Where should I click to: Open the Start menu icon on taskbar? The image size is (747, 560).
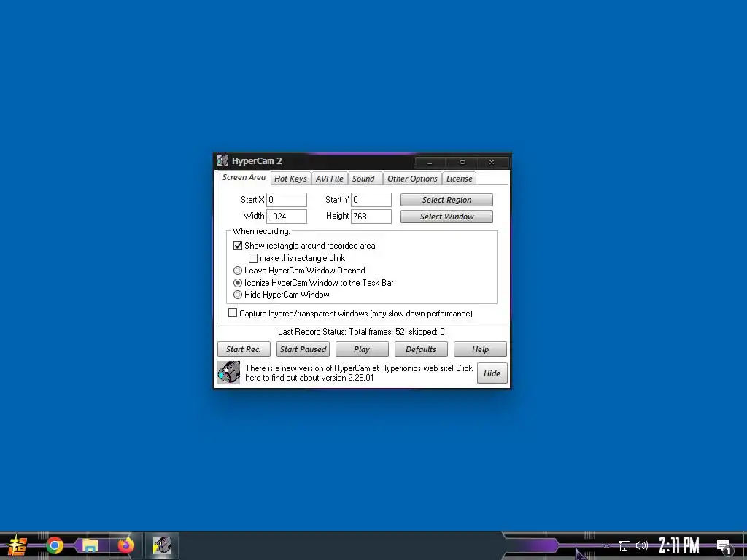coord(18,545)
